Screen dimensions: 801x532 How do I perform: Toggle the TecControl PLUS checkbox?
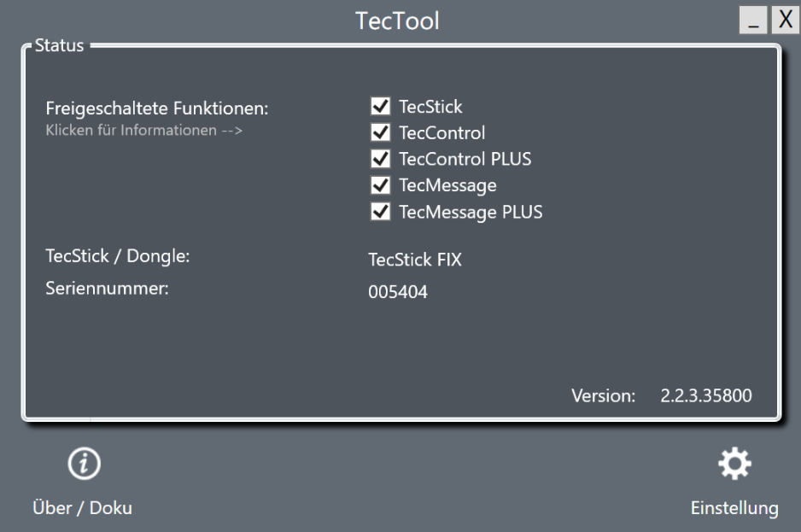(x=381, y=159)
